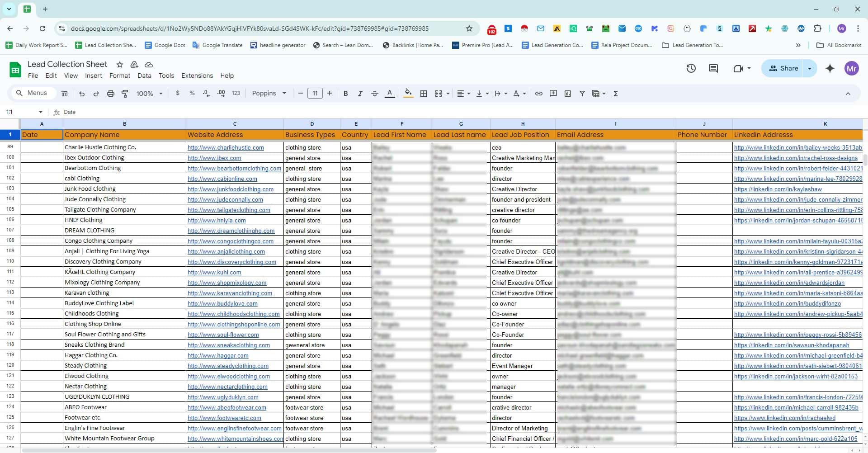Select the Company Name header cell
This screenshot has height=453, width=868.
point(124,135)
